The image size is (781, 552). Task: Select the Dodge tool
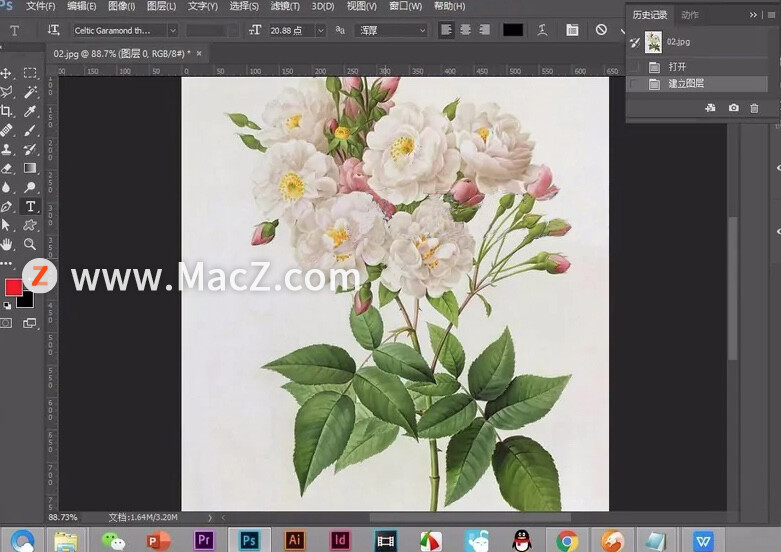pos(30,187)
